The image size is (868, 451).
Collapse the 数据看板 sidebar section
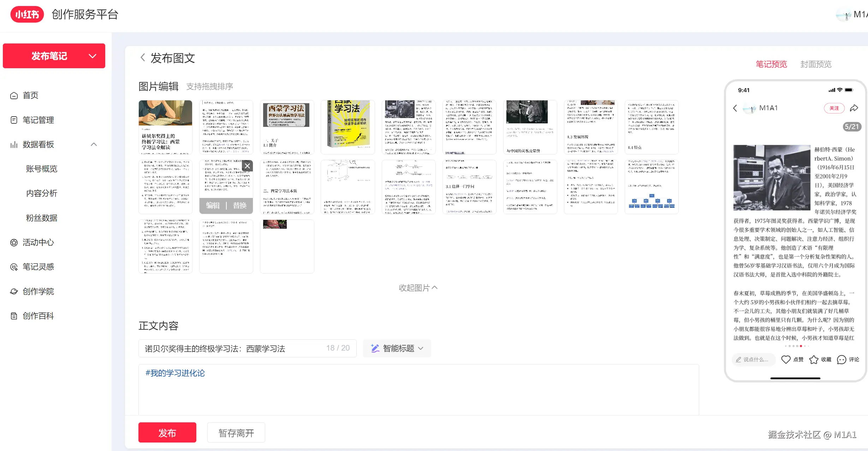point(94,144)
